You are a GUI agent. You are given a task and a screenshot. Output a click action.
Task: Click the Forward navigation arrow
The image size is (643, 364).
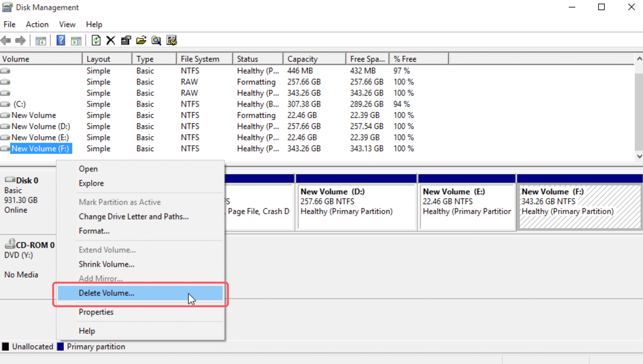(x=20, y=40)
